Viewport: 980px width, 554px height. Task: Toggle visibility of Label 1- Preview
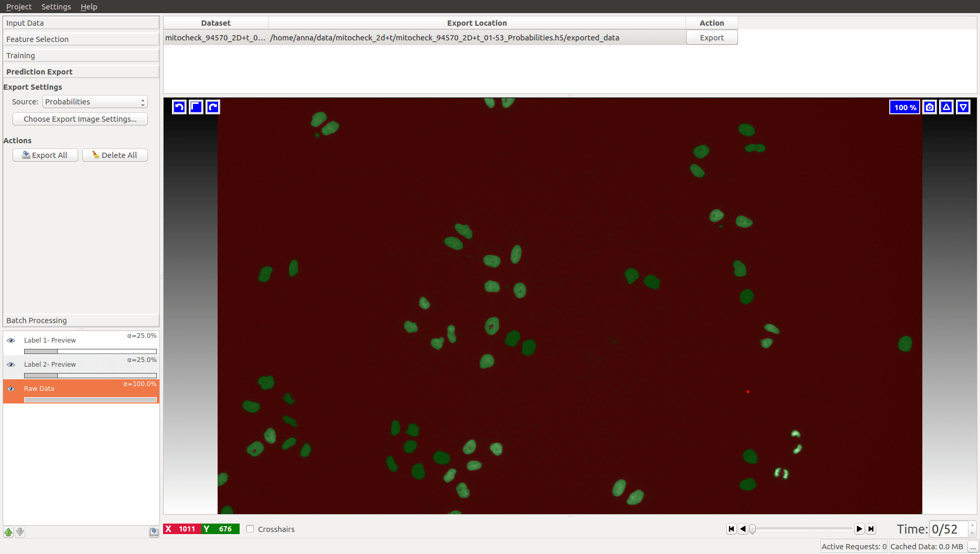coord(11,340)
